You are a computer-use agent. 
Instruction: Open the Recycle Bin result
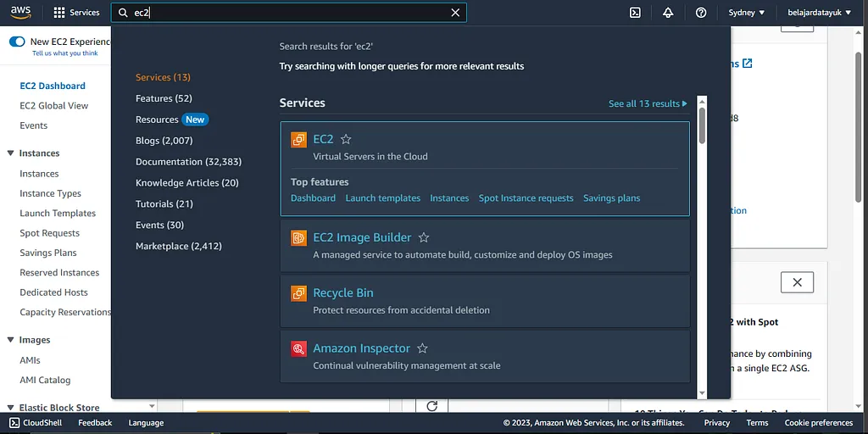343,292
